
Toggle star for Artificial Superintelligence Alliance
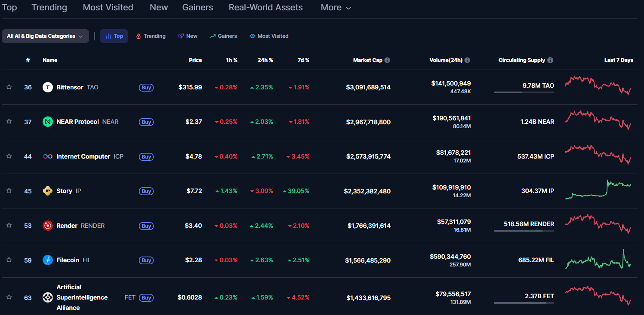[9, 297]
